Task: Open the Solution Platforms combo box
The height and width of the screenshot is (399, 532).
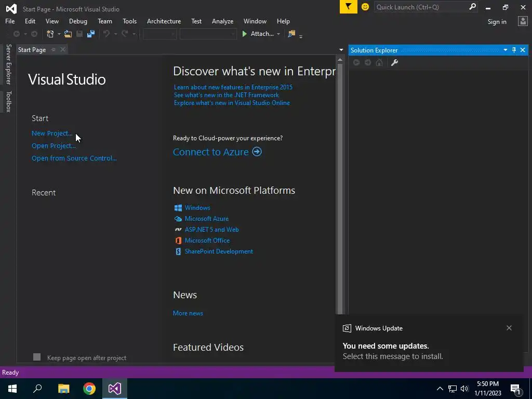Action: tap(208, 34)
